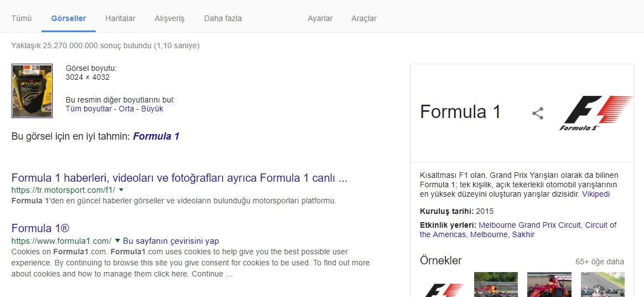Image resolution: width=644 pixels, height=297 pixels.
Task: Open the Alışveriş tab
Action: [x=170, y=18]
